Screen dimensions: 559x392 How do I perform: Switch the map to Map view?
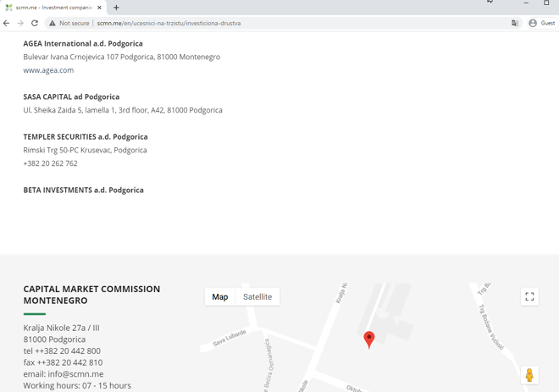click(220, 297)
